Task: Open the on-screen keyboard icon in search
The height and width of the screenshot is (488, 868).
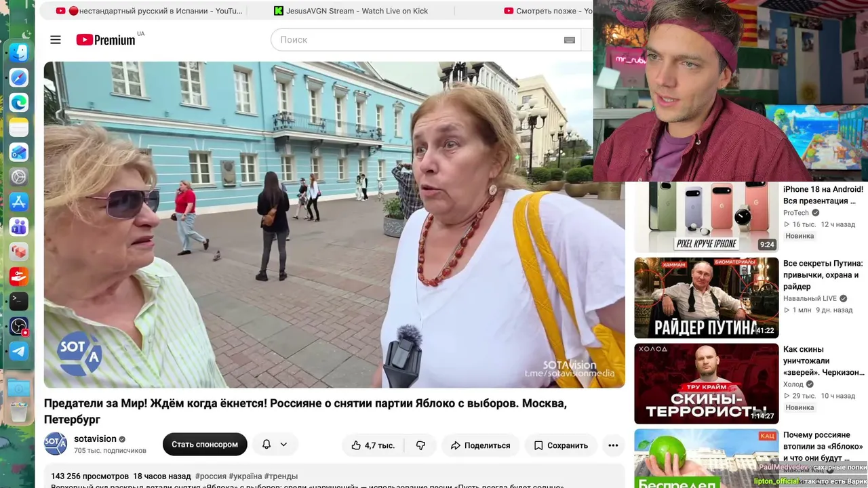Action: click(x=570, y=40)
